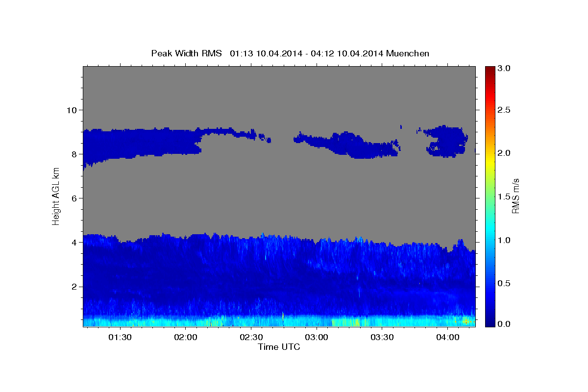Click the height tick label 10
The height and width of the screenshot is (392, 588).
click(x=73, y=110)
